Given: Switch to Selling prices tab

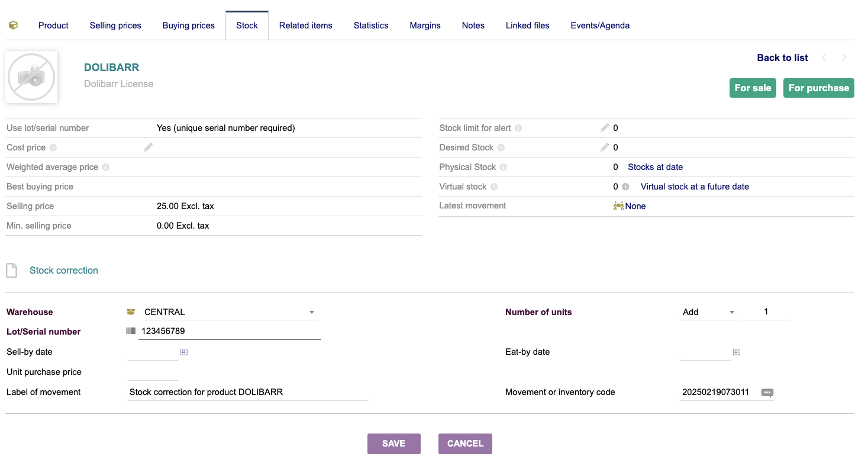Looking at the screenshot, I should tap(115, 25).
